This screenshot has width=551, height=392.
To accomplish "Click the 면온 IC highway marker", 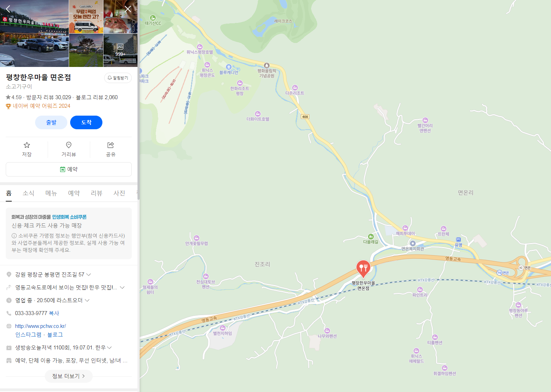I will [521, 268].
